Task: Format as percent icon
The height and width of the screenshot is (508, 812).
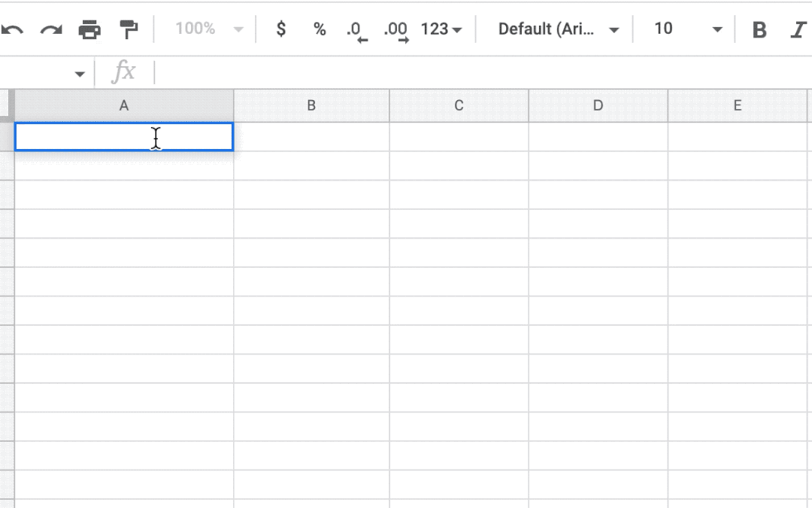Action: click(320, 29)
